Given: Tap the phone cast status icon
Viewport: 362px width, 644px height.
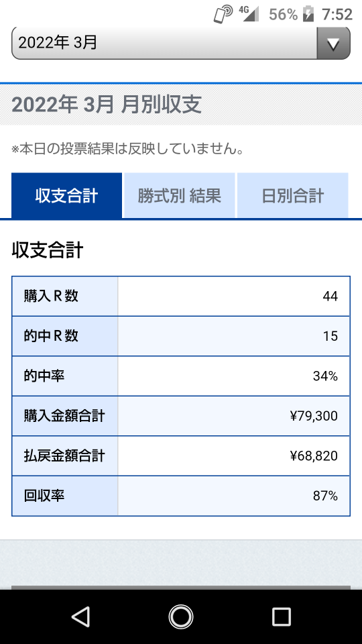Looking at the screenshot, I should 223,14.
